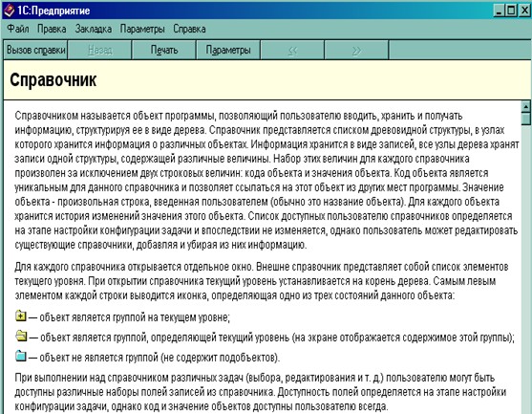Click text 'объект является группой, определяющей текущий уровень'

click(x=164, y=338)
